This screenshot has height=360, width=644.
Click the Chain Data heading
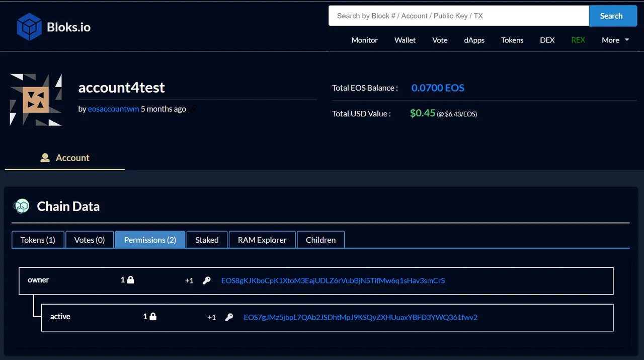68,206
